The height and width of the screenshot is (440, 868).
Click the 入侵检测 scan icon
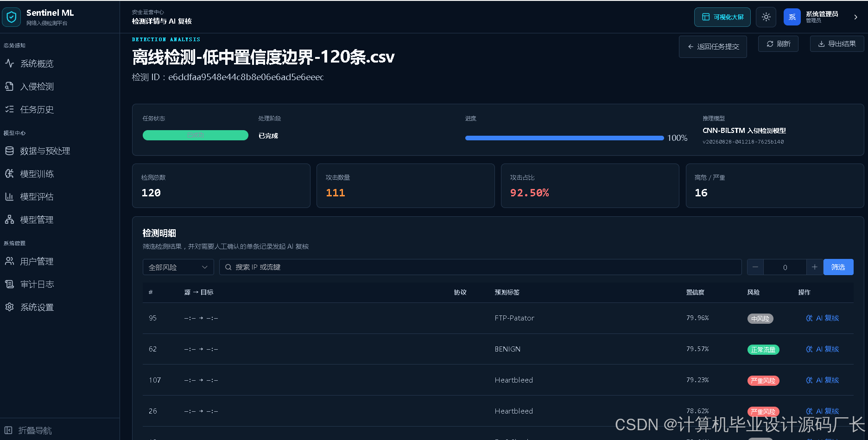pyautogui.click(x=9, y=86)
